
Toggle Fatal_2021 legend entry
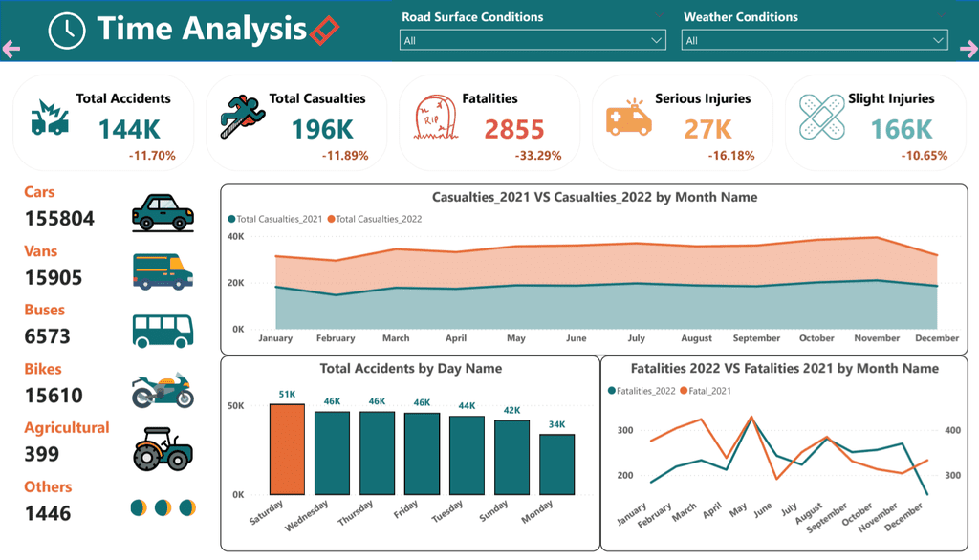706,391
